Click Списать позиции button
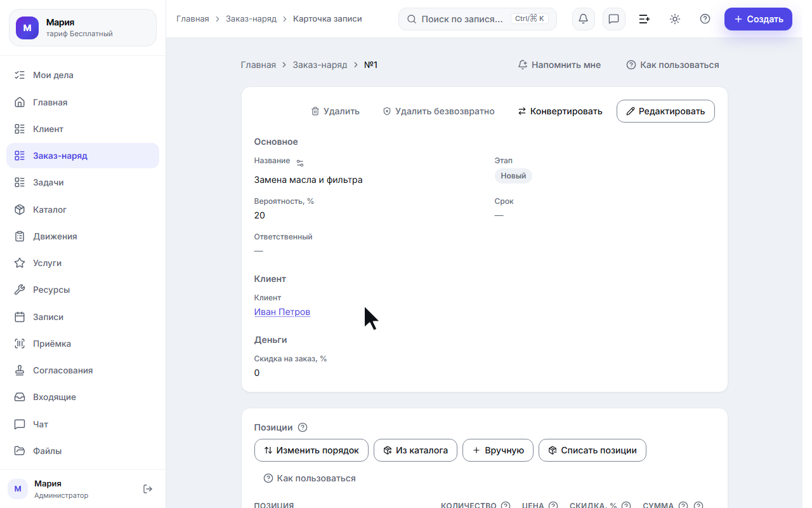 593,450
